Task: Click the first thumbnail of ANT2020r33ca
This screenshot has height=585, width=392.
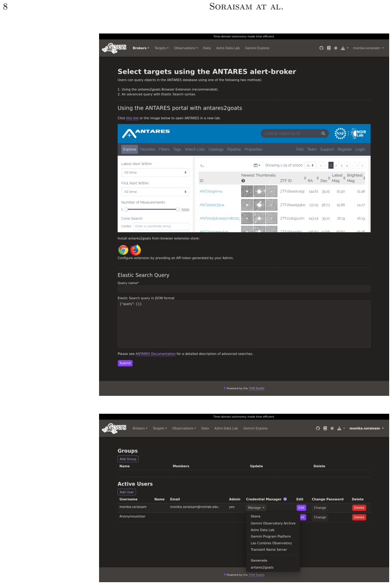Action: pos(247,205)
